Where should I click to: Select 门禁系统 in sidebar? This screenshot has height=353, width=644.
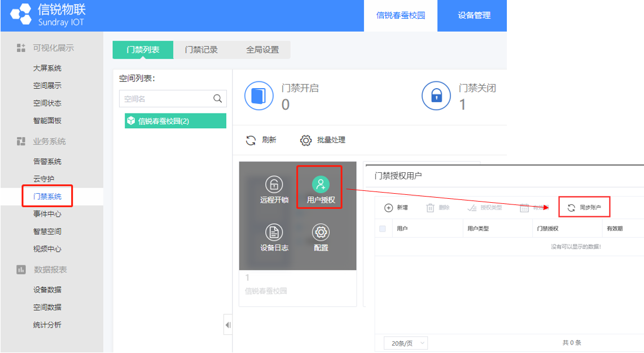(x=47, y=197)
